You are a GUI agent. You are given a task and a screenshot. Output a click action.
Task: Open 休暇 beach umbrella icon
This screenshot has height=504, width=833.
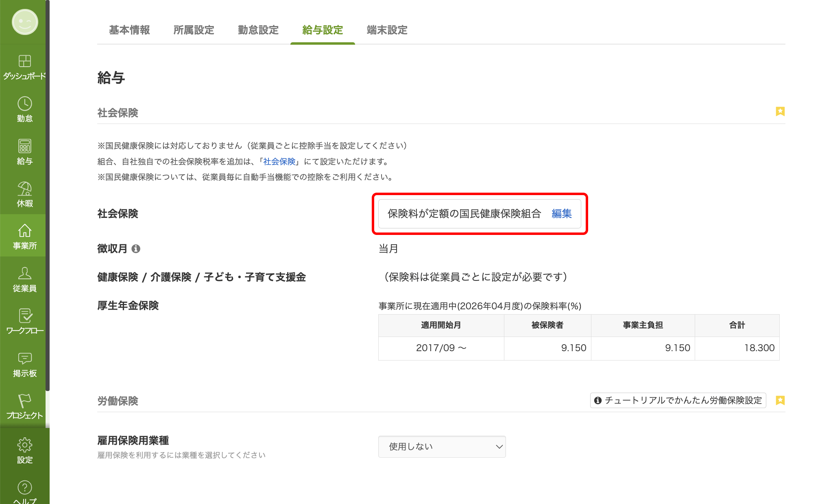coord(24,189)
